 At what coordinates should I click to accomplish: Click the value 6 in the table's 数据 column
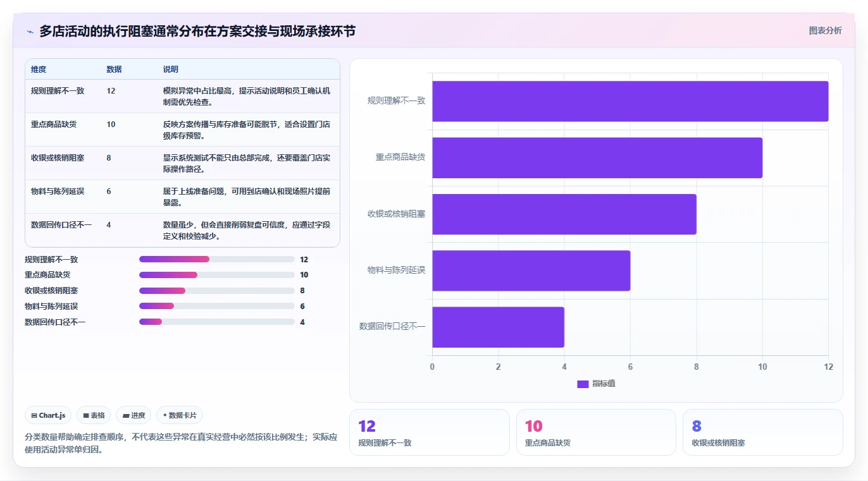(x=109, y=192)
